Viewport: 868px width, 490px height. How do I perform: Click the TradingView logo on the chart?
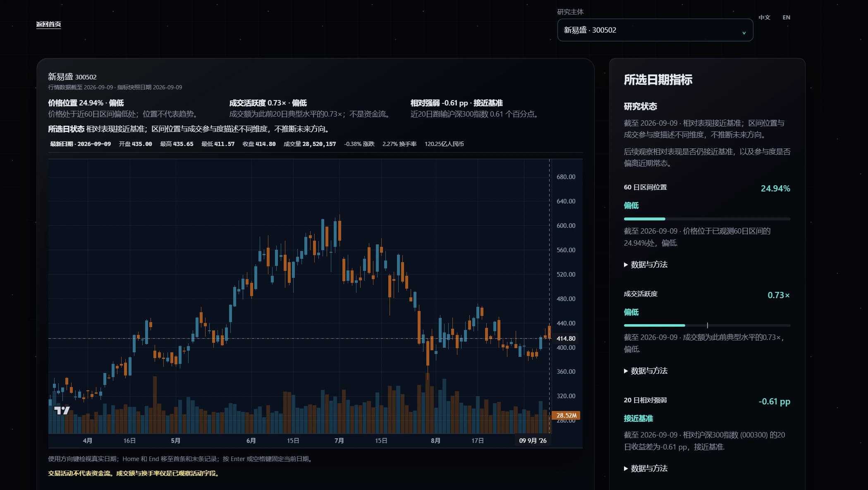pos(62,410)
